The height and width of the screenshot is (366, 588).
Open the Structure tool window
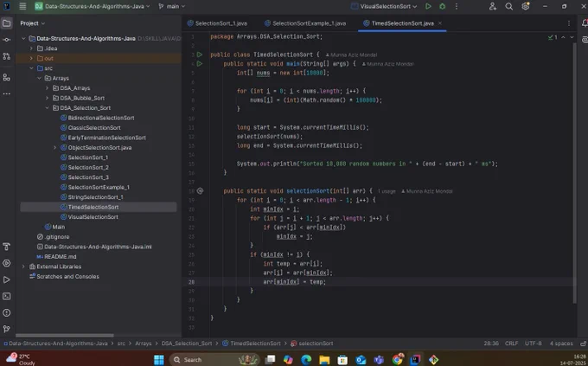click(6, 77)
